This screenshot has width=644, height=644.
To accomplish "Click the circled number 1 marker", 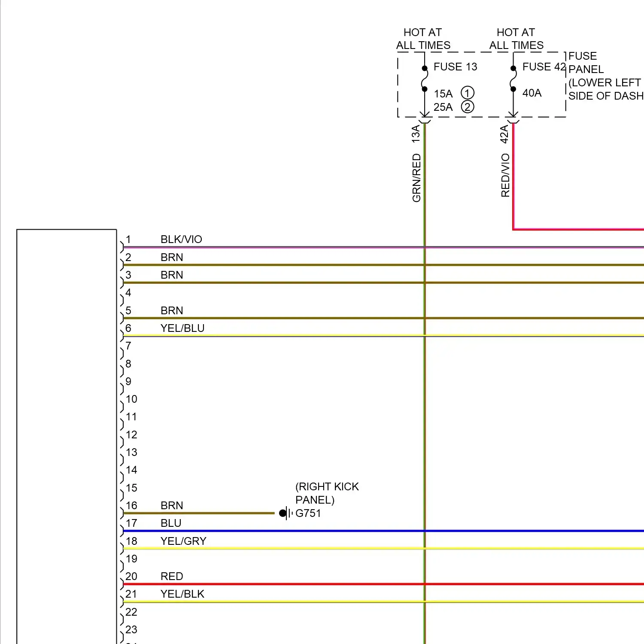I will coord(468,93).
